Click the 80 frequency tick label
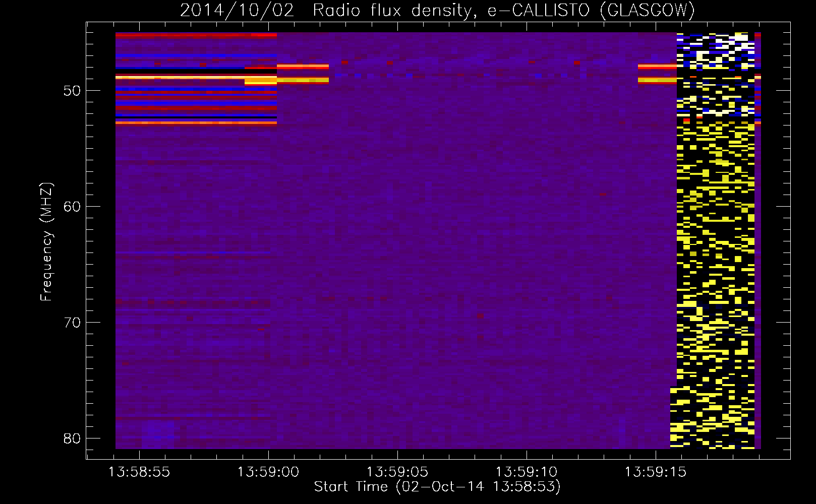The image size is (816, 504). pos(72,438)
